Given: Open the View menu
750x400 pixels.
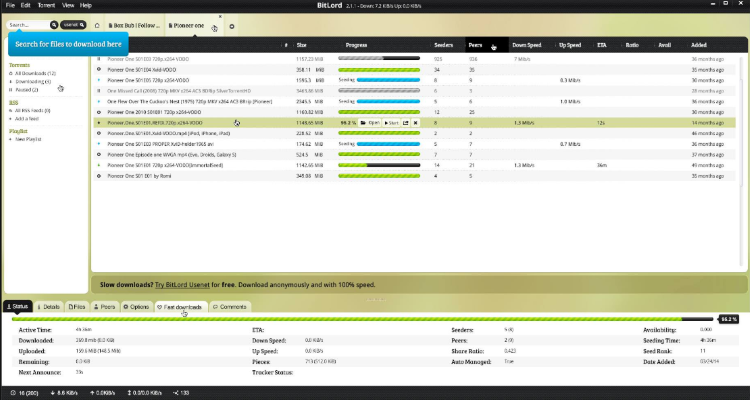Looking at the screenshot, I should (68, 5).
